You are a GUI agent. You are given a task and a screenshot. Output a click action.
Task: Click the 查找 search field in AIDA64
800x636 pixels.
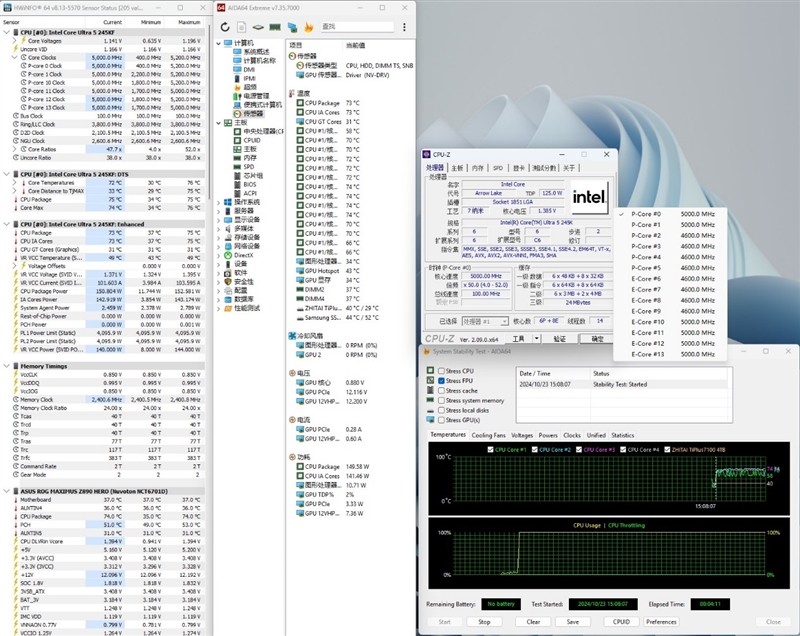click(x=357, y=27)
